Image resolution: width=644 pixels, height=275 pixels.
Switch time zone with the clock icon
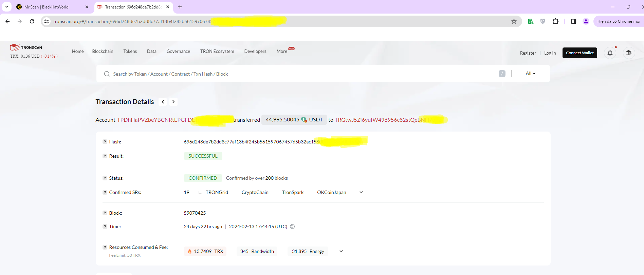click(x=292, y=227)
